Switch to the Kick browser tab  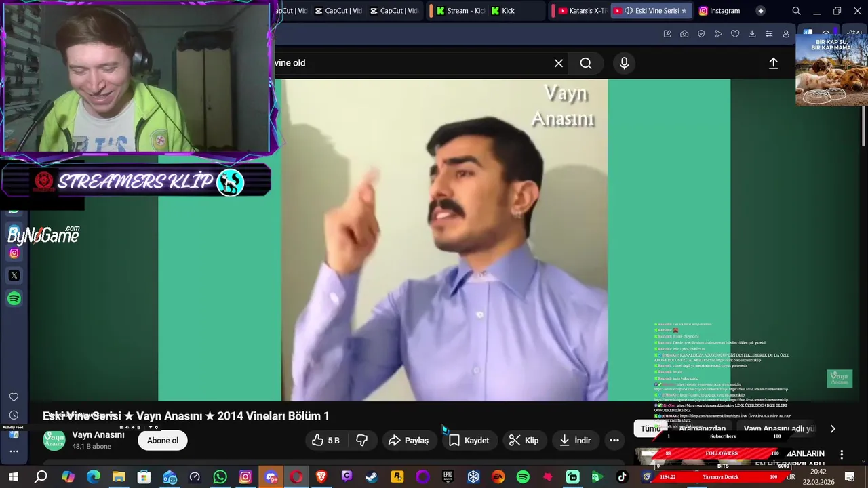click(x=515, y=11)
